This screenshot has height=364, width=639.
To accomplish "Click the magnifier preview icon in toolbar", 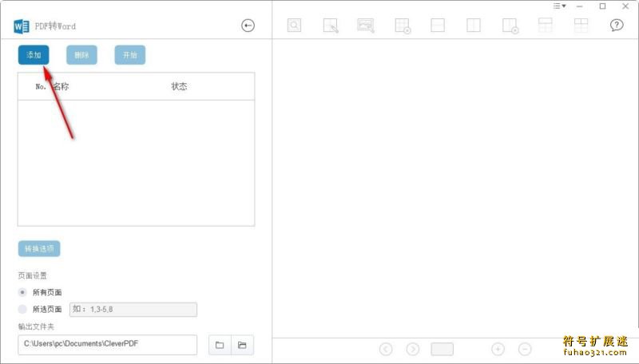I will tap(294, 26).
